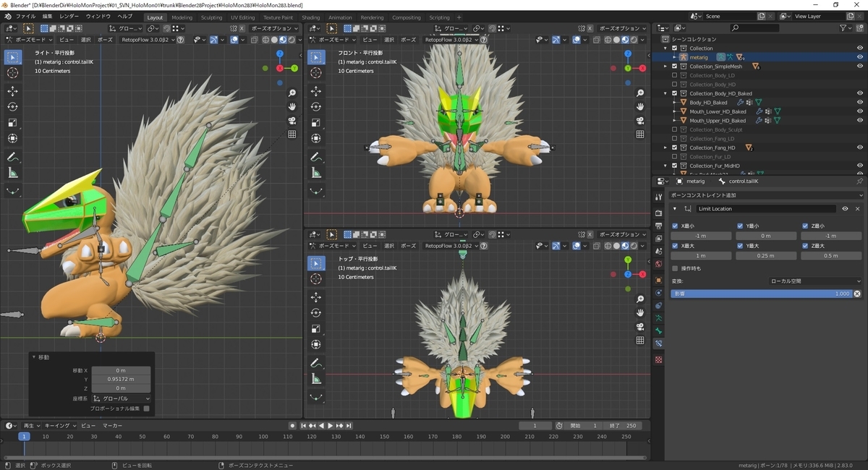Image resolution: width=868 pixels, height=470 pixels.
Task: Open the 座標系 グローバル dropdown
Action: pos(122,398)
